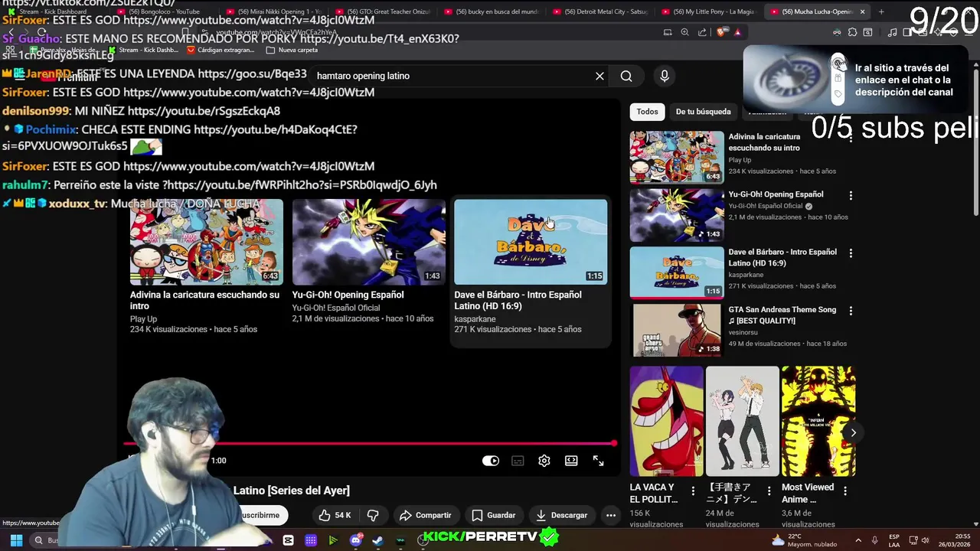Open Steam from the taskbar
Screen dimensions: 980x551
click(x=377, y=540)
